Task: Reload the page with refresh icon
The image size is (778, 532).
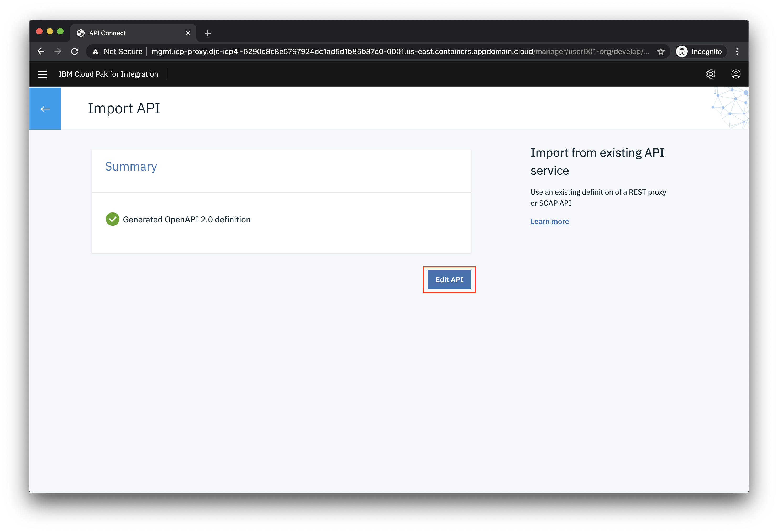Action: coord(75,51)
